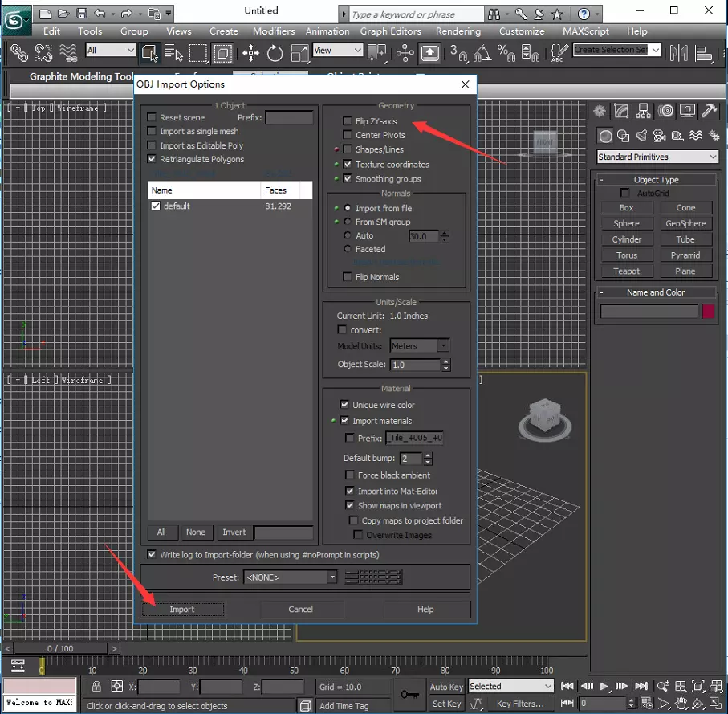The image size is (728, 714).
Task: Open the Selected key mode dropdown
Action: (510, 686)
